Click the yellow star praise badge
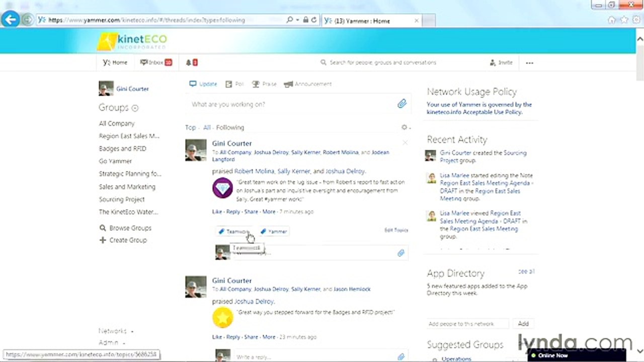644x362 pixels. (x=222, y=317)
